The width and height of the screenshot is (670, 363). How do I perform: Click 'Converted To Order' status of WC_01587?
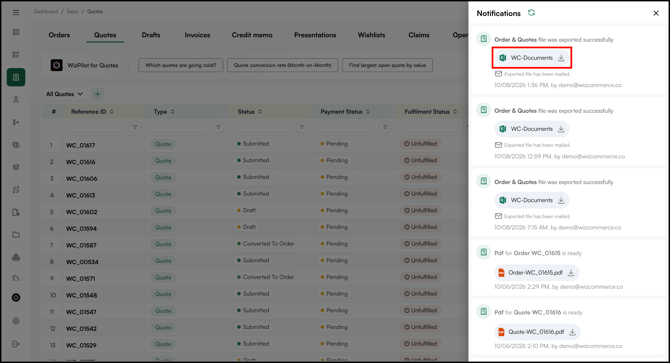click(x=266, y=244)
